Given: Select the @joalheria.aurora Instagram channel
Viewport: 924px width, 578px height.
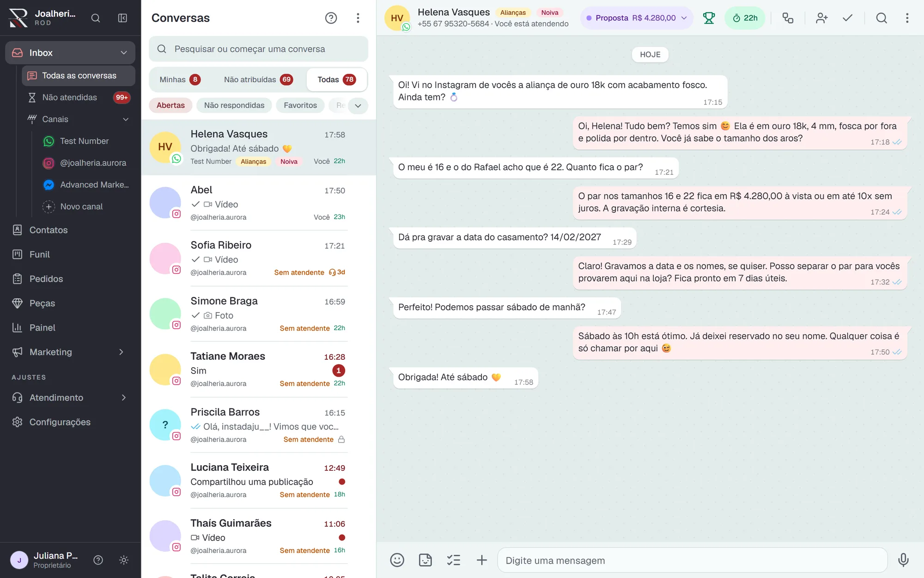Looking at the screenshot, I should pyautogui.click(x=86, y=163).
